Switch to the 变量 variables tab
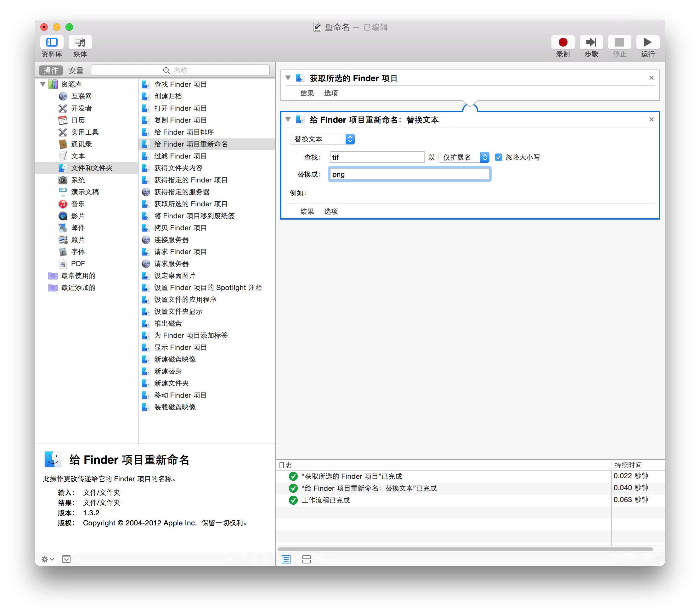The height and width of the screenshot is (616, 700). [x=76, y=70]
